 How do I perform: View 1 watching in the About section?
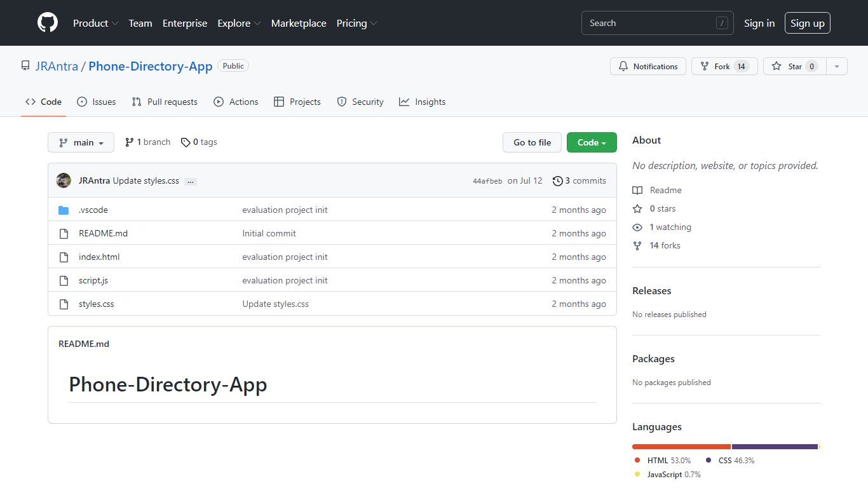coord(661,227)
